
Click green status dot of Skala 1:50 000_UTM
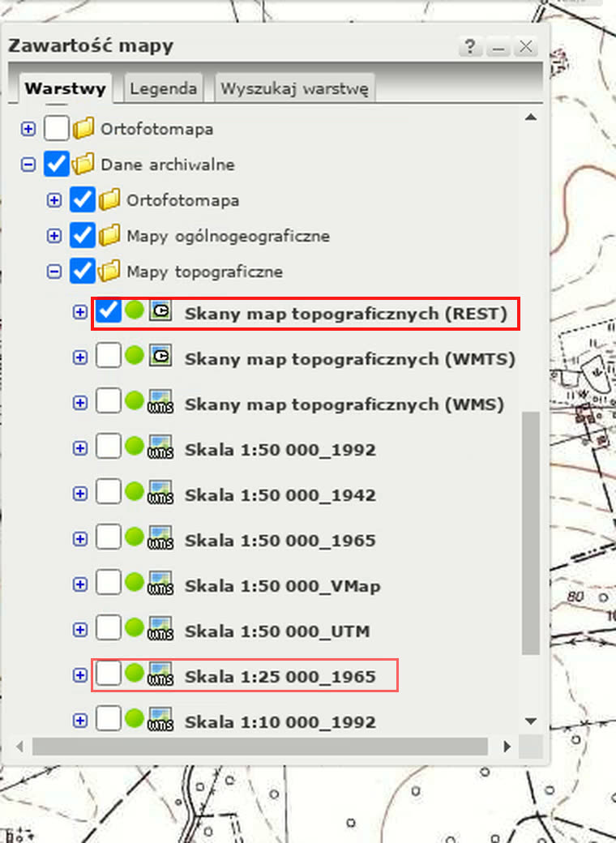(135, 627)
